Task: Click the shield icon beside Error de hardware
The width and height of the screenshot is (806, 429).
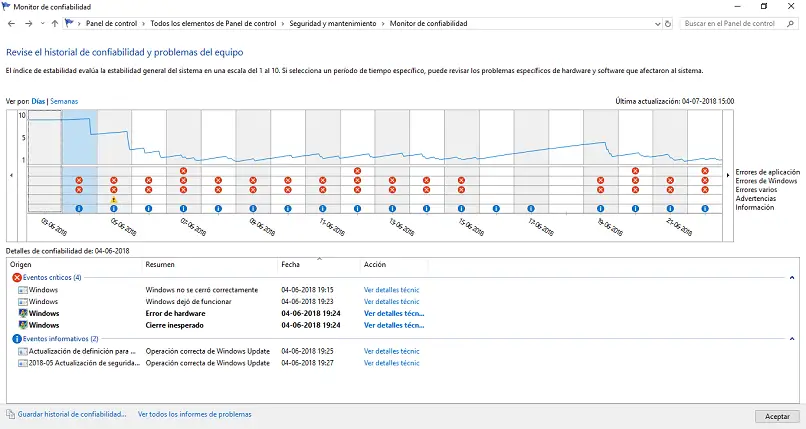Action: (24, 313)
